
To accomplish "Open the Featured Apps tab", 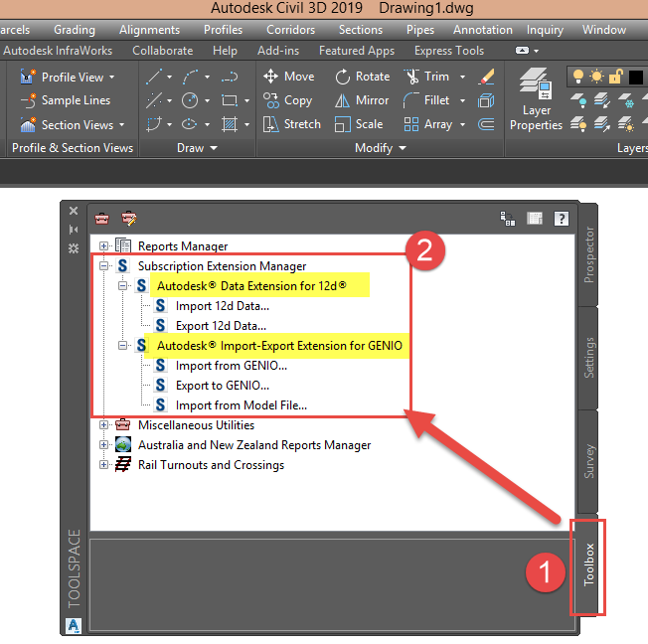I will pos(357,51).
